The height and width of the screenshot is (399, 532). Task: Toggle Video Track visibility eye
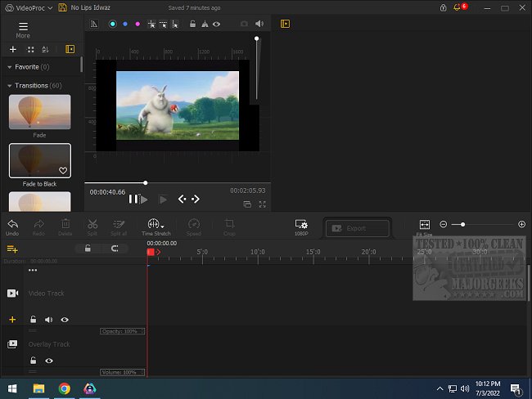coord(65,320)
